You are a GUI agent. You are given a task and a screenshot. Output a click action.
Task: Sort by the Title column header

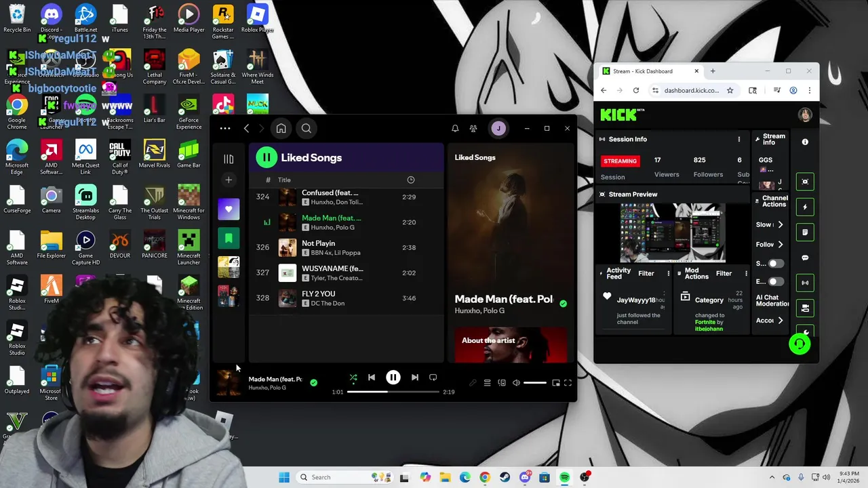coord(284,180)
